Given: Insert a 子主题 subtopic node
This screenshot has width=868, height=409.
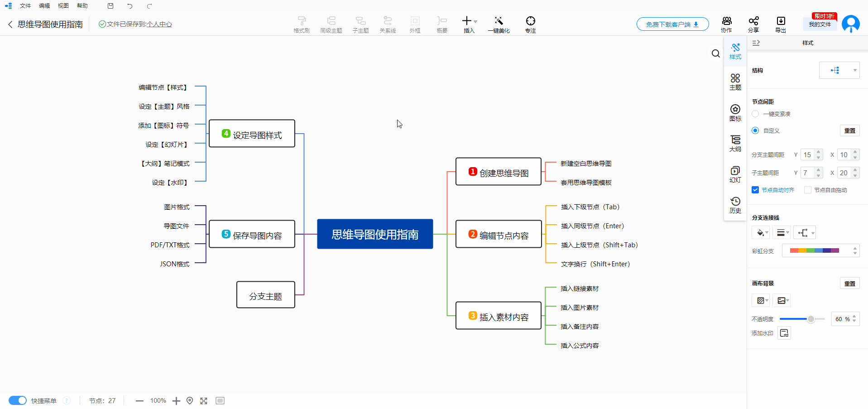Looking at the screenshot, I should pos(360,24).
